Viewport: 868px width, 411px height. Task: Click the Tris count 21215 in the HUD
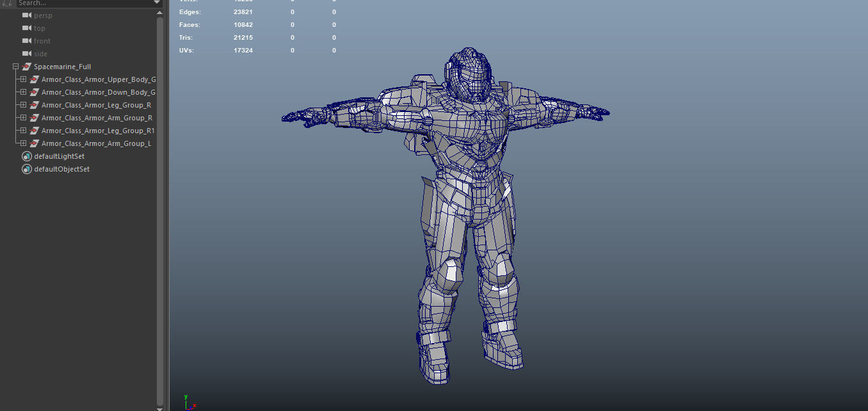tap(243, 38)
